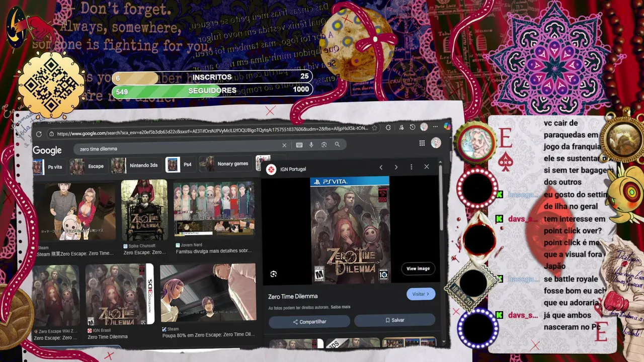The width and height of the screenshot is (644, 362).
Task: Open IGN Brasil 3DS cover thumbnail
Action: 120,294
